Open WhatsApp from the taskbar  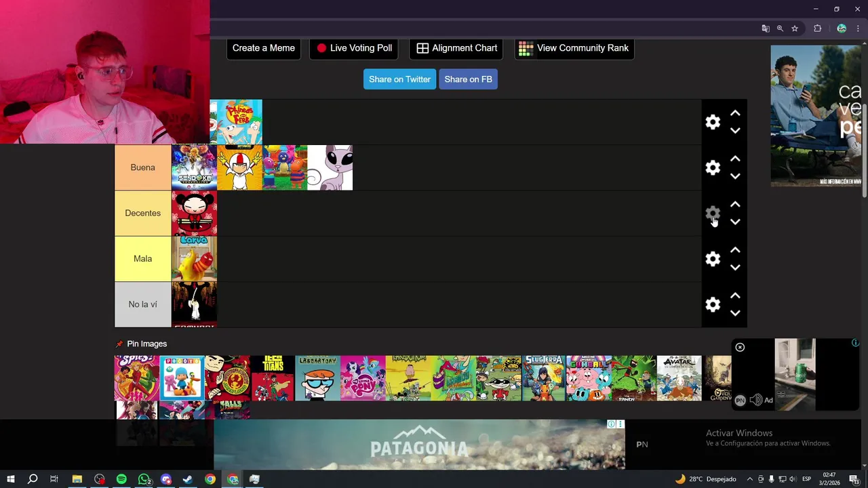click(x=144, y=479)
